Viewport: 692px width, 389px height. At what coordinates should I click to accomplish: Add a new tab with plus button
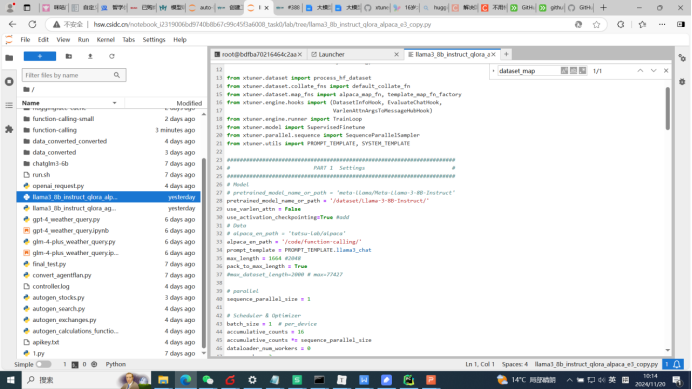(x=506, y=54)
